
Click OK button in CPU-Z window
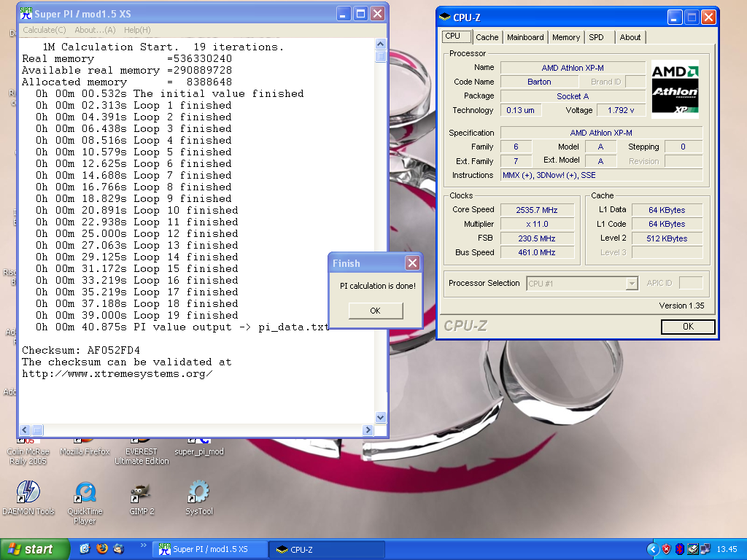tap(688, 327)
